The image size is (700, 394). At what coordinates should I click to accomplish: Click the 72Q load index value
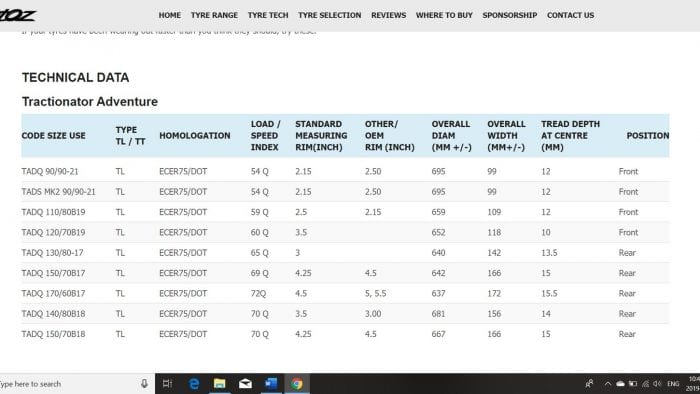258,294
